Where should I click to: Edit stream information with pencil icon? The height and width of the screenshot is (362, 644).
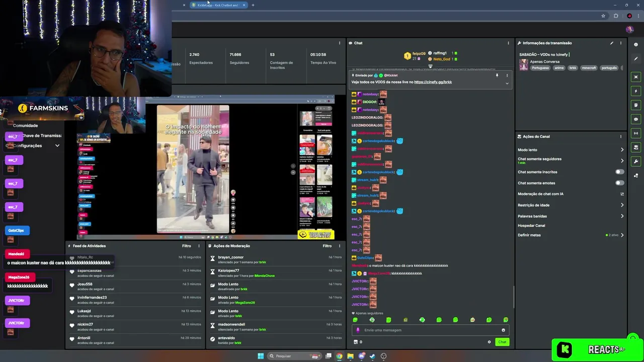tap(612, 43)
